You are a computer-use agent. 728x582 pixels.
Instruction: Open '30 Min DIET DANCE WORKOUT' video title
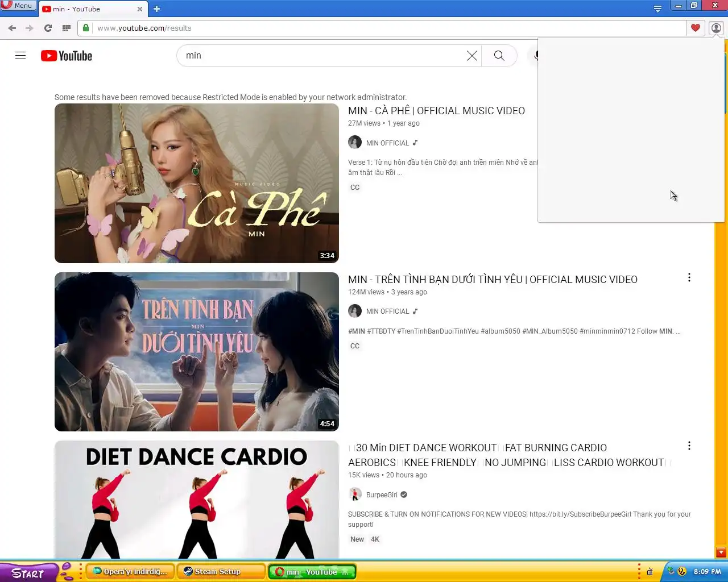(509, 455)
